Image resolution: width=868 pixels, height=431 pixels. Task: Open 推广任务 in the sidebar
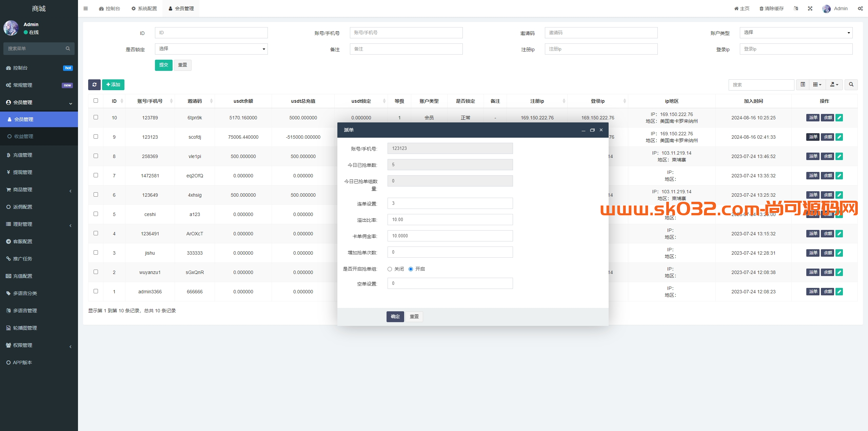(39, 259)
